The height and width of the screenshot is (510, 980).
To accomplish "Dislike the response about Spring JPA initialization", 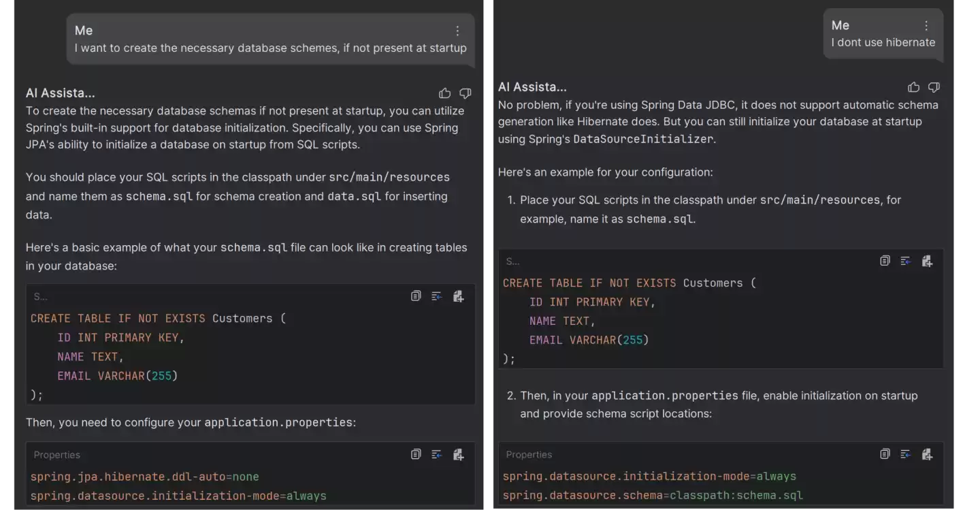I will tap(465, 93).
